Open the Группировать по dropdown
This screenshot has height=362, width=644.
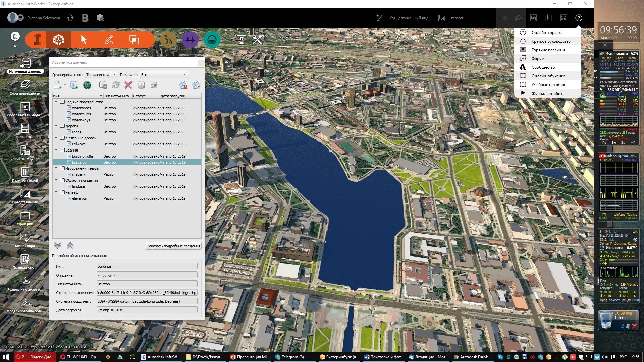tap(101, 74)
